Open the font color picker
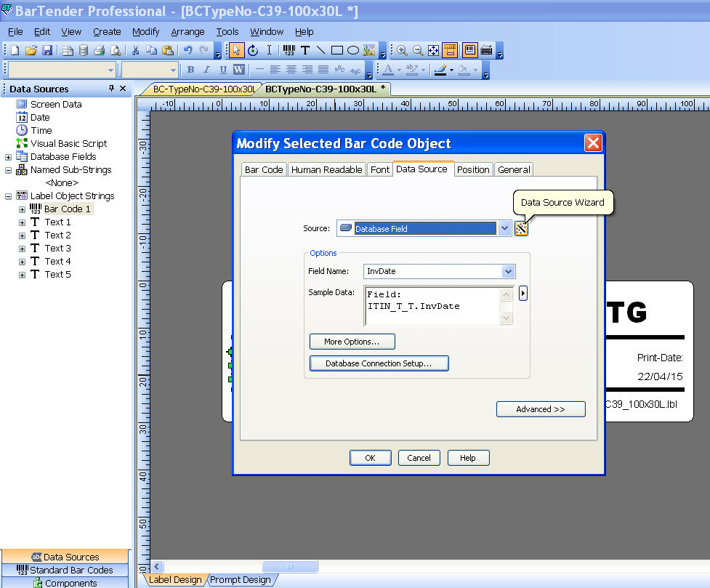This screenshot has height=588, width=710. coord(388,70)
